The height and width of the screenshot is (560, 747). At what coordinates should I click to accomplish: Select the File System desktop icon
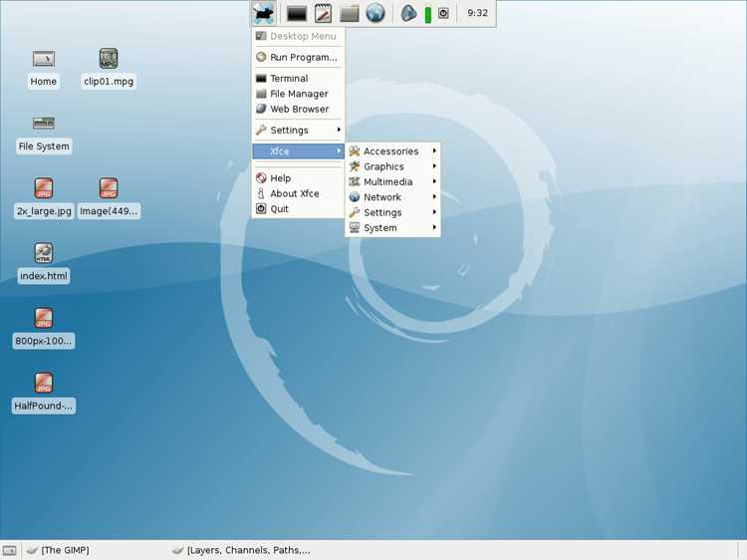pyautogui.click(x=44, y=134)
